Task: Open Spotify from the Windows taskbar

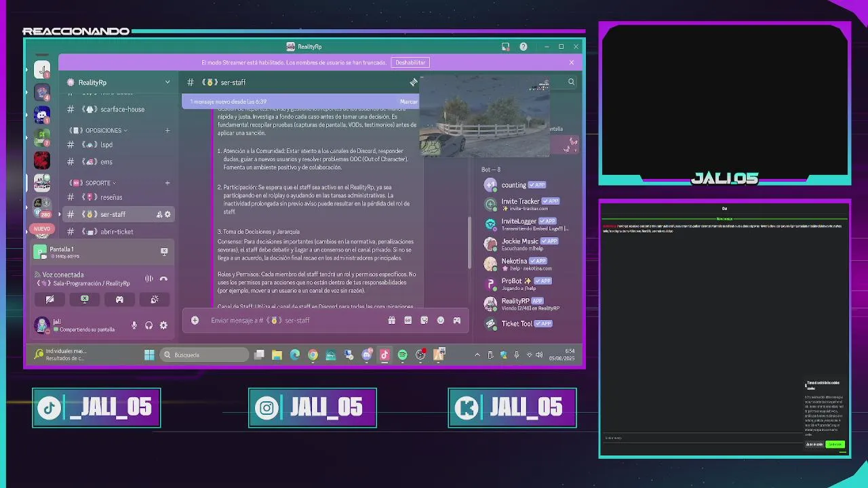Action: (x=402, y=354)
